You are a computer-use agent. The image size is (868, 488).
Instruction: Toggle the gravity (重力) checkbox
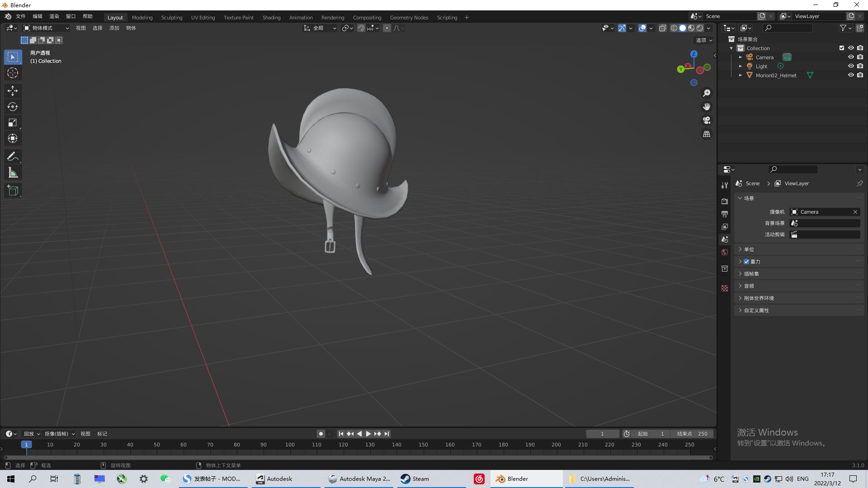(x=746, y=262)
